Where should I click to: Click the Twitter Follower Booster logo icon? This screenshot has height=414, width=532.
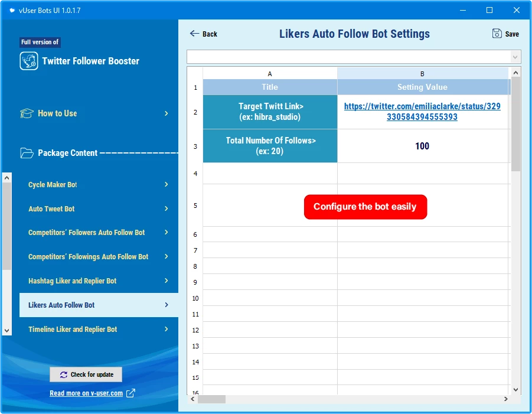(29, 61)
